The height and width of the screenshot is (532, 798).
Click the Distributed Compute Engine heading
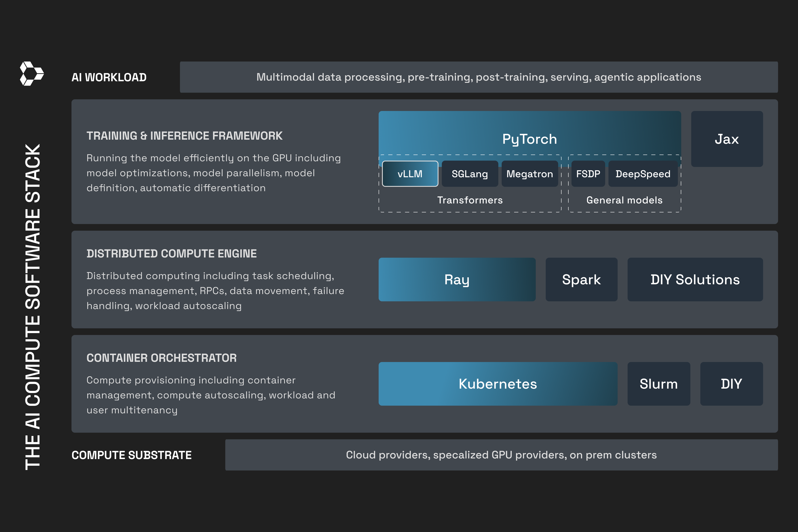click(x=171, y=254)
